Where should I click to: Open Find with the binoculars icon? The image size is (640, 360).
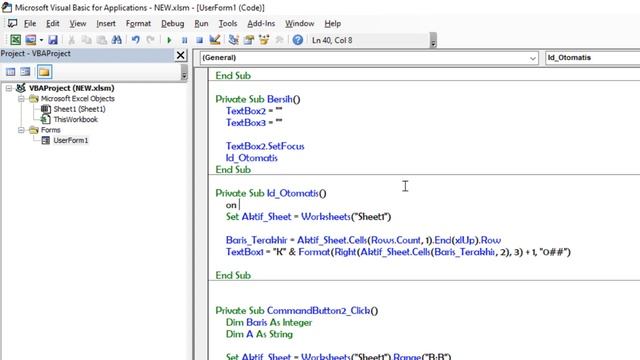click(x=116, y=40)
